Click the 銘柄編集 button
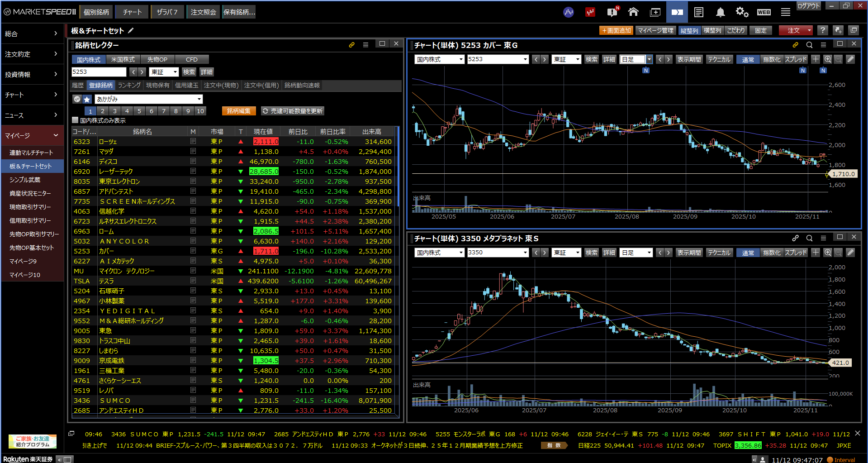The width and height of the screenshot is (868, 463). 239,111
